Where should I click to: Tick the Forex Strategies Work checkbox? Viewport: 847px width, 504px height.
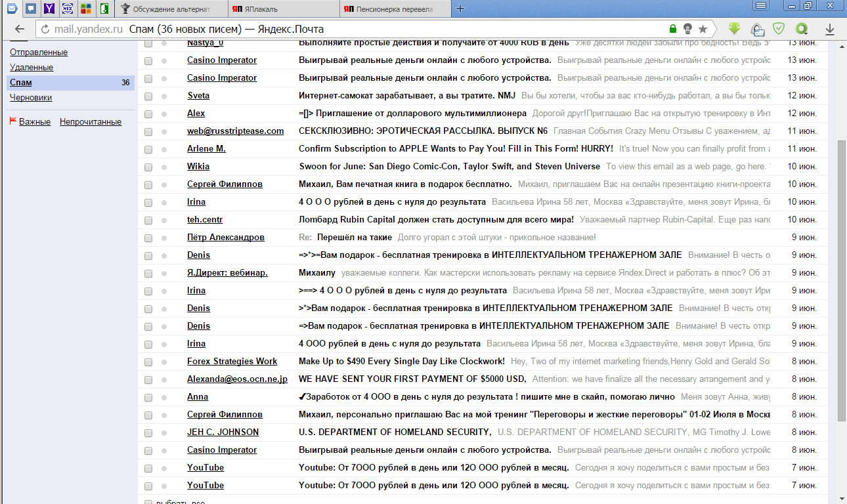click(148, 362)
